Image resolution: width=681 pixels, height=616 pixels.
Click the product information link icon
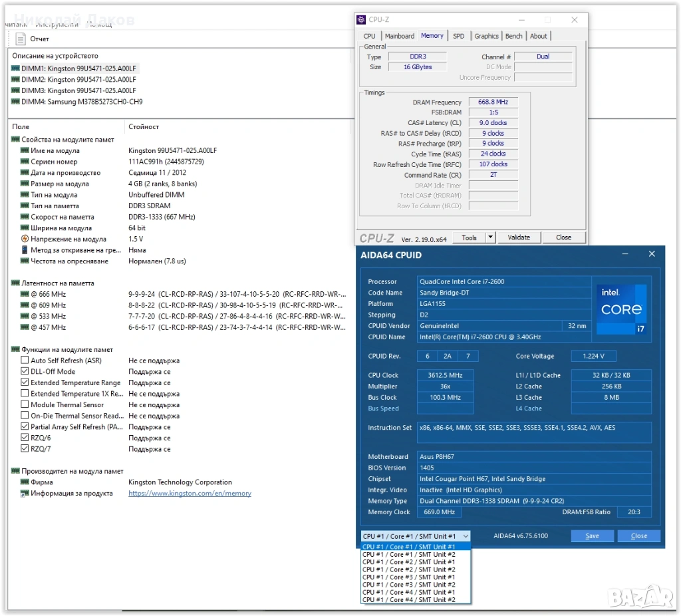pos(25,494)
